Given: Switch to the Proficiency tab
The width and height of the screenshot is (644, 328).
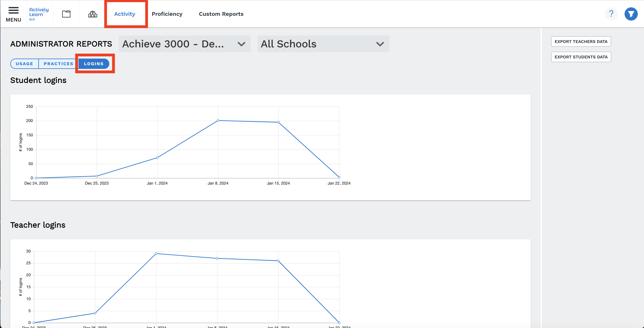Looking at the screenshot, I should pos(167,14).
